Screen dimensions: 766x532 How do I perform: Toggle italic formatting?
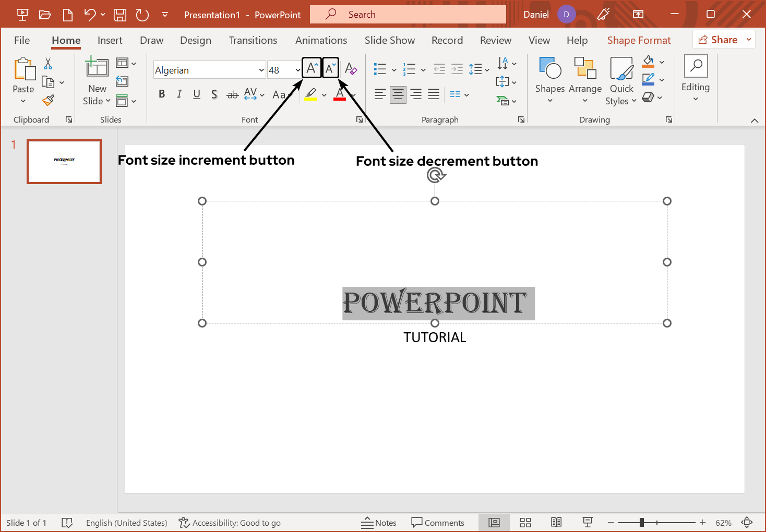(179, 94)
